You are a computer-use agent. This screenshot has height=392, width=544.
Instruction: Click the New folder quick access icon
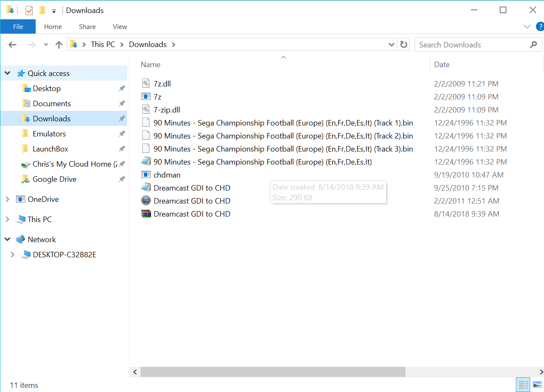coord(42,10)
